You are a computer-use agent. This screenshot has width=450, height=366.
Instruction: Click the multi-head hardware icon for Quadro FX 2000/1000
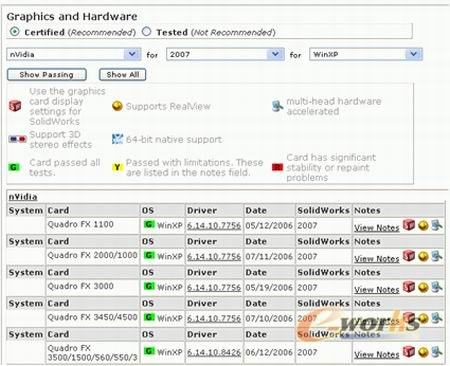pyautogui.click(x=437, y=256)
